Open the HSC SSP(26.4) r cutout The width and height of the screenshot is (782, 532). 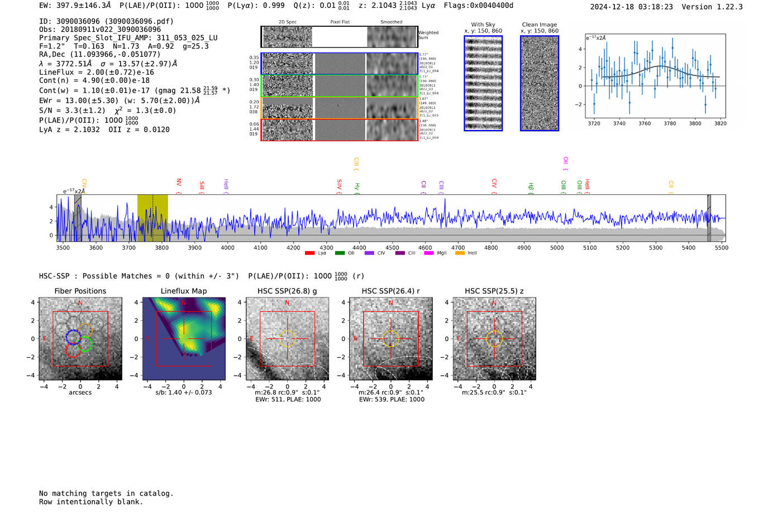pos(391,338)
